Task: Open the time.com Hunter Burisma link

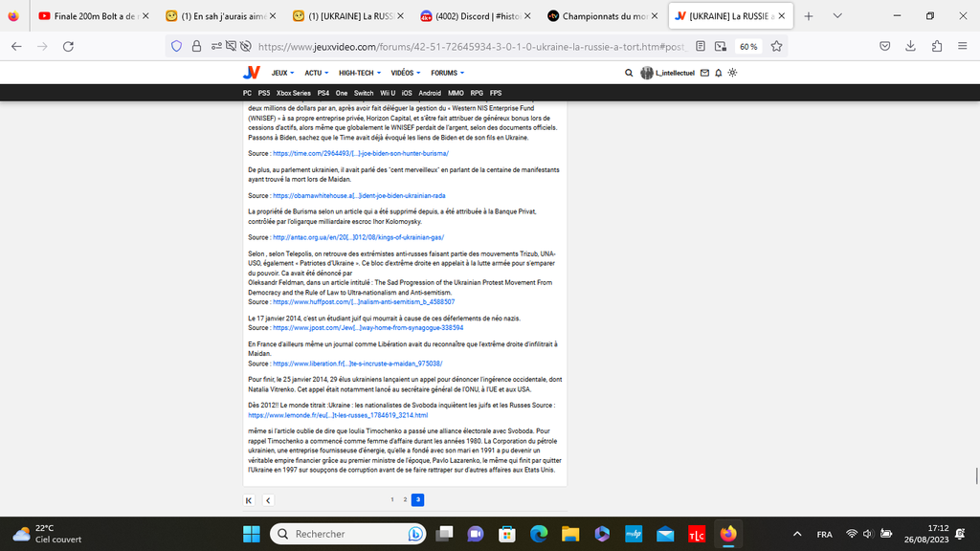Action: [361, 154]
